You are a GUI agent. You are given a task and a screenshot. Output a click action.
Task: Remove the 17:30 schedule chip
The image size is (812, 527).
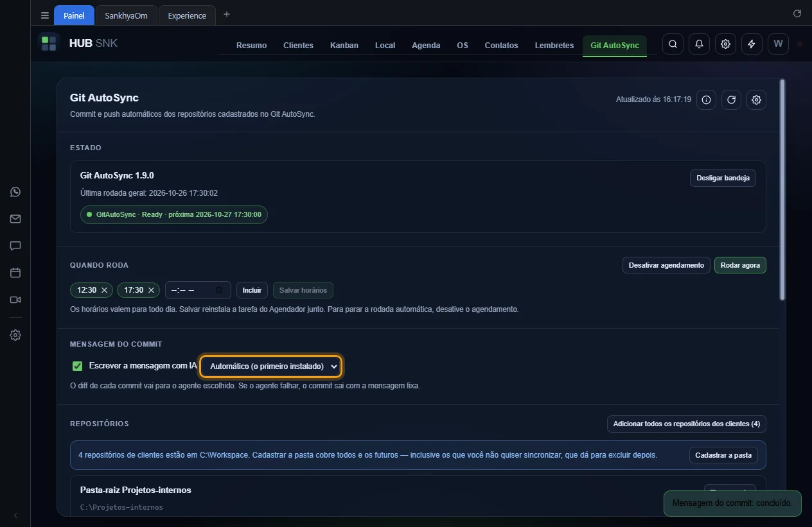tap(151, 290)
